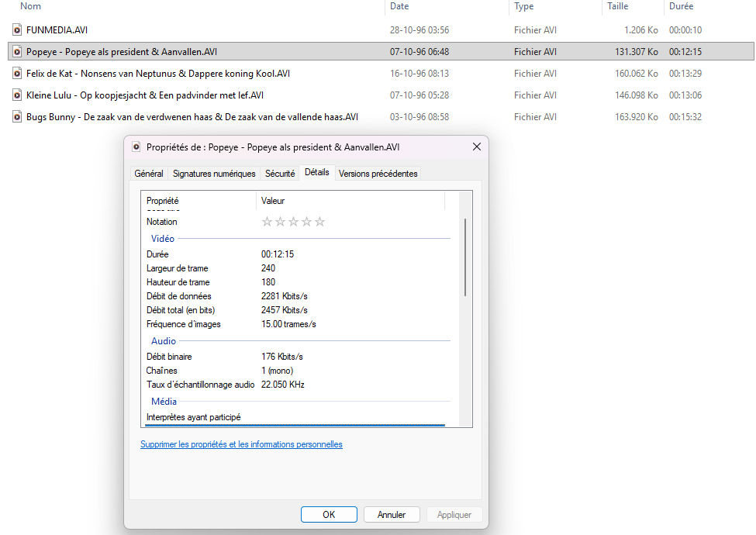The width and height of the screenshot is (756, 535).
Task: Click Fréquence d'images value 15.00 trames/s
Action: click(x=288, y=324)
